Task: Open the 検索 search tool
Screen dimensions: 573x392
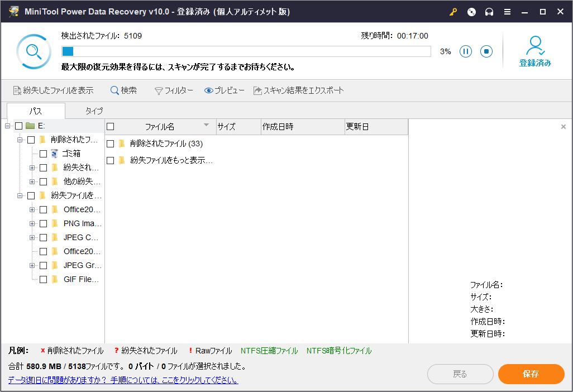Action: tap(123, 90)
